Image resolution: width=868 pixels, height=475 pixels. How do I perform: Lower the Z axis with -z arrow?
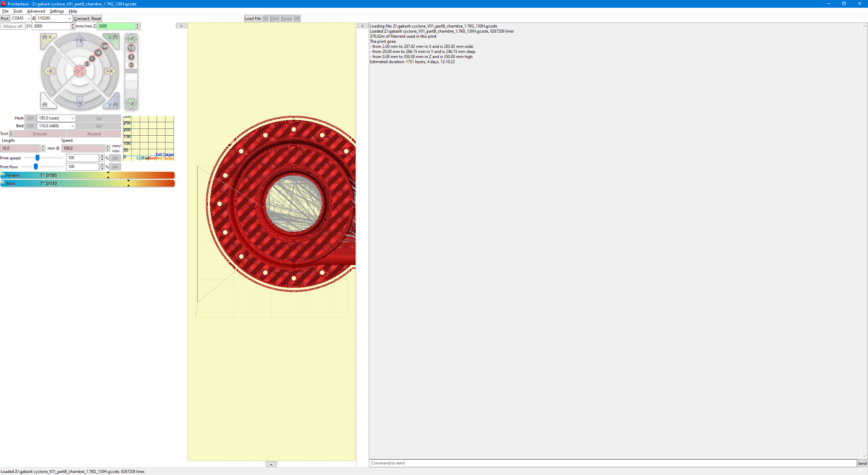131,103
